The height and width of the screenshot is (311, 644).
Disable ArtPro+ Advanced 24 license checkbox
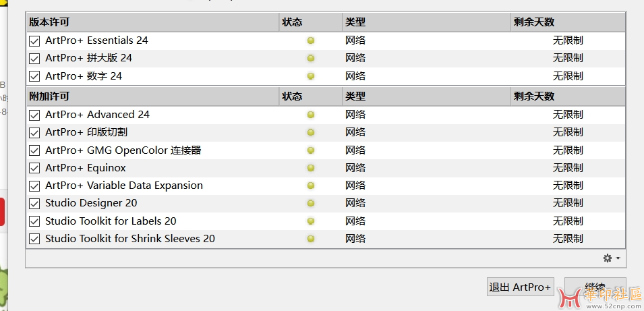(x=34, y=115)
